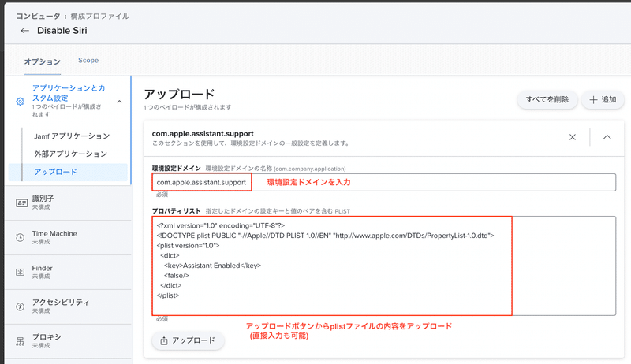Switch to the Scope tab
Viewport: 631px width, 364px height.
point(88,60)
